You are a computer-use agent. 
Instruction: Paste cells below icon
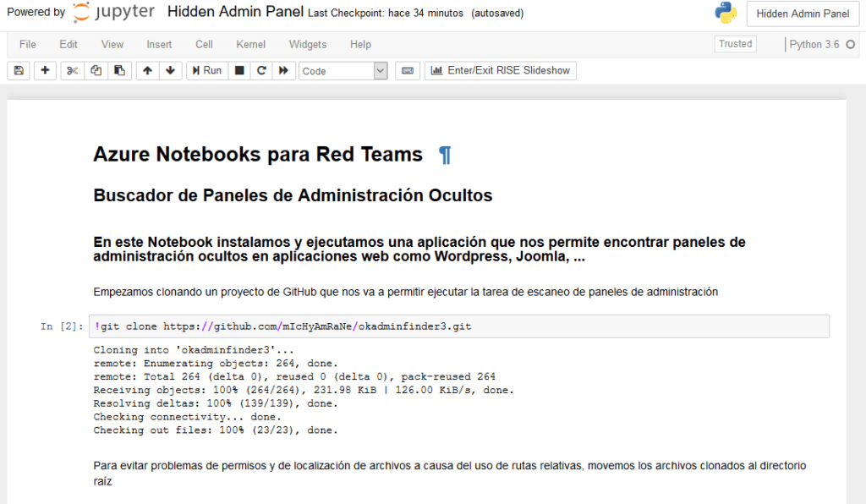point(119,71)
